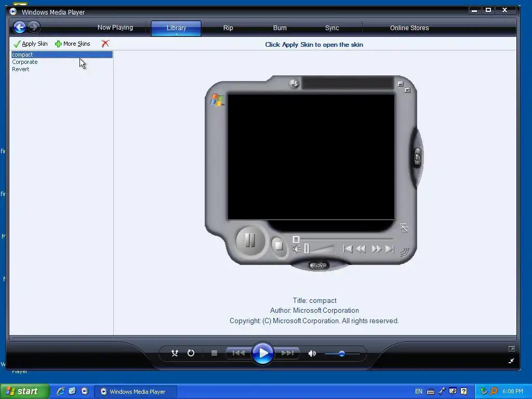
Task: Open the Rip tab
Action: tap(228, 28)
